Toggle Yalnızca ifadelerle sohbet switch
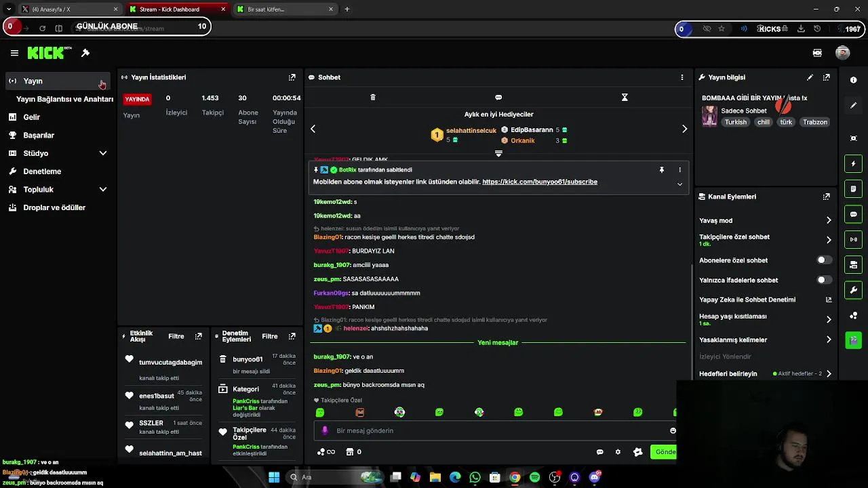868x488 pixels. (824, 280)
